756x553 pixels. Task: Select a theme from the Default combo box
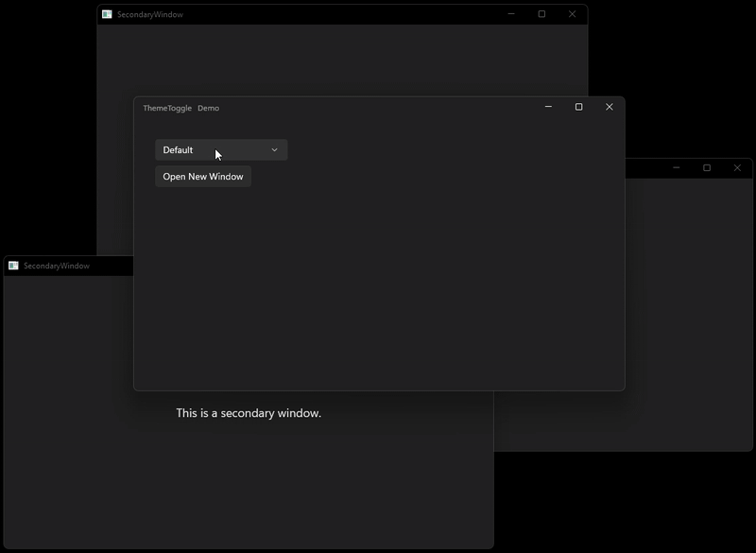click(x=221, y=149)
